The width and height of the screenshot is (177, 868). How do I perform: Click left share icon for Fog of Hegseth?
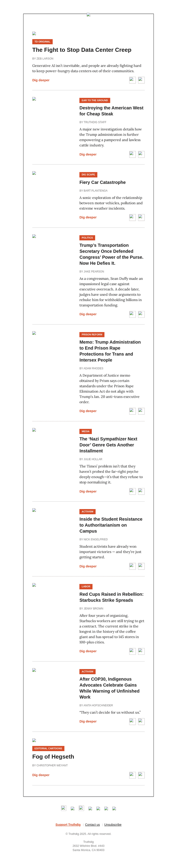tap(132, 775)
